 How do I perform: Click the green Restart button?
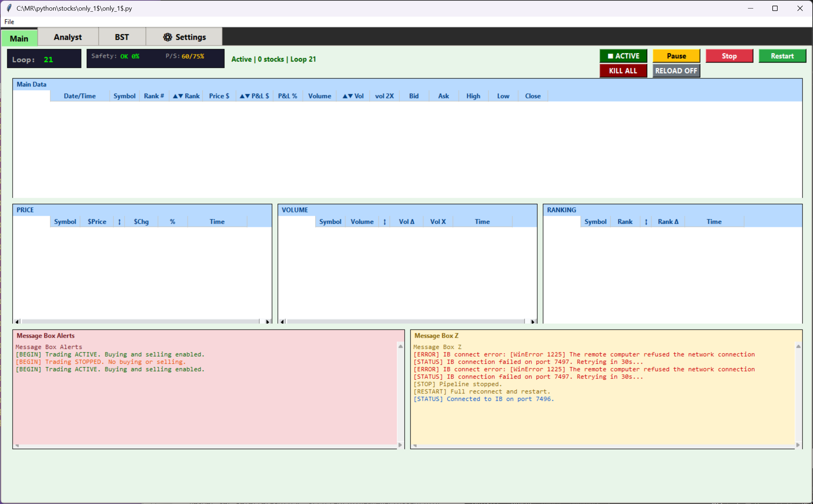(782, 56)
